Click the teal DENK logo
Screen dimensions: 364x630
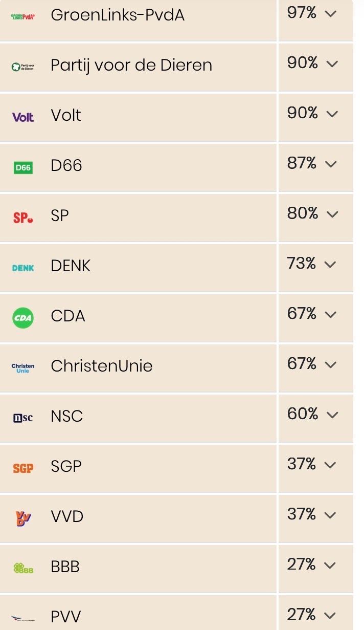[23, 267]
